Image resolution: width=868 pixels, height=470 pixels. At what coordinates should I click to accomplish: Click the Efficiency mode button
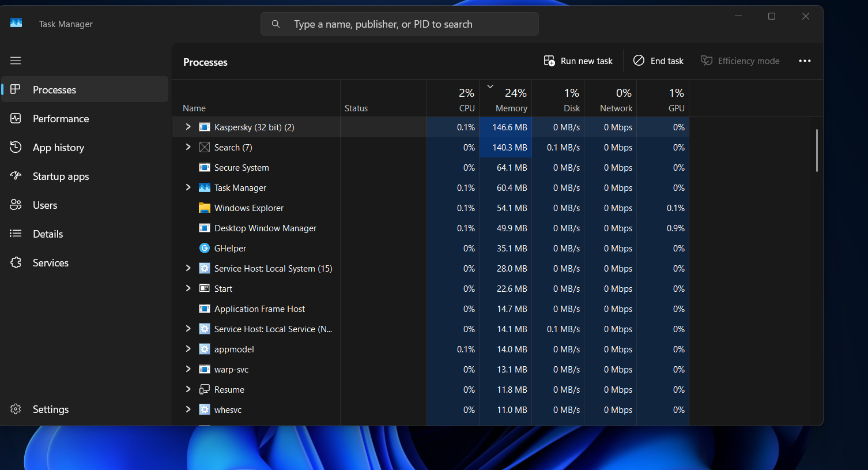tap(740, 61)
